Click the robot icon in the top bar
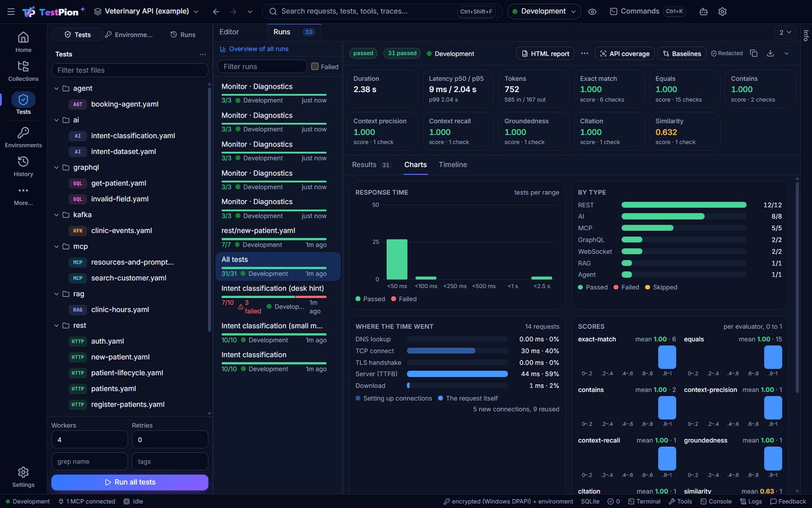 click(x=704, y=11)
